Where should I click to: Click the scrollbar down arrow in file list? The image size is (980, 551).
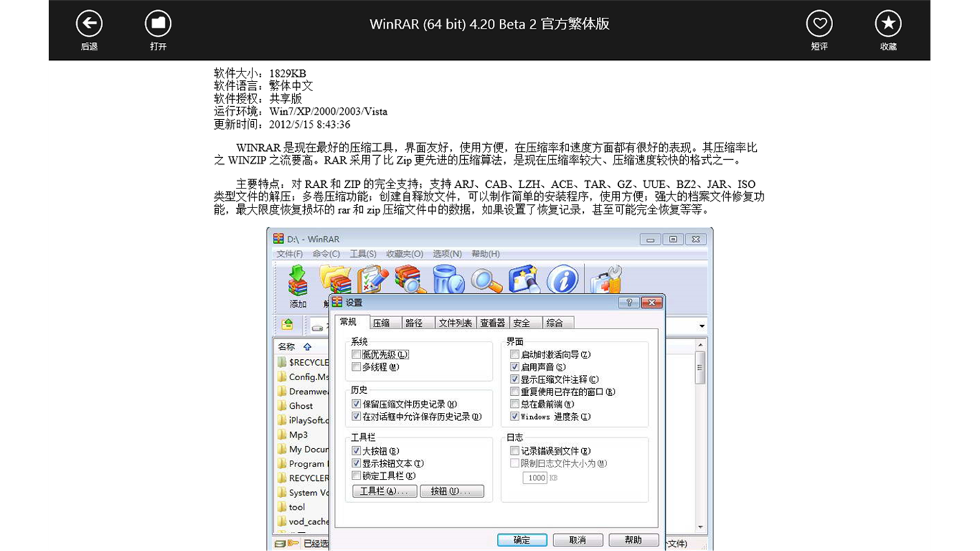[x=700, y=527]
